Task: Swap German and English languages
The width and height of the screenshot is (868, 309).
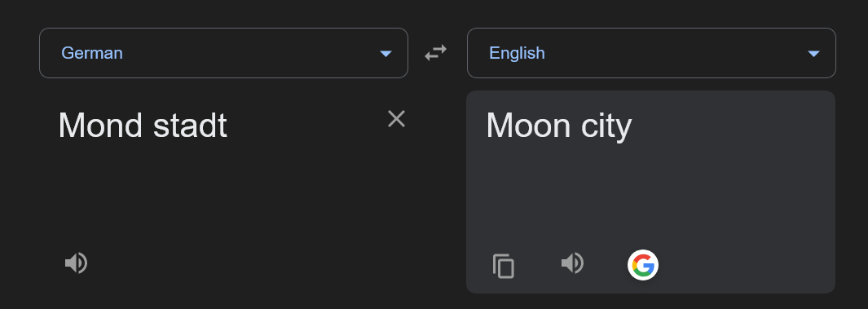Action: pos(436,53)
